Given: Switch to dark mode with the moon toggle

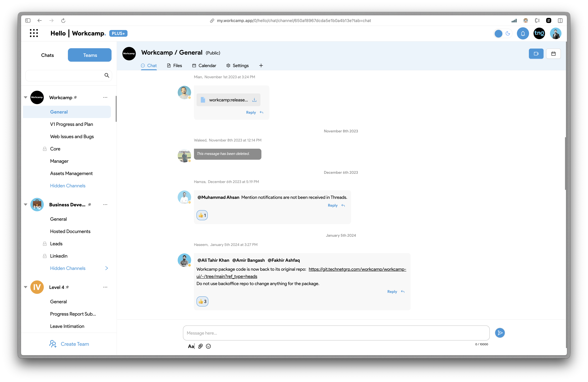Looking at the screenshot, I should click(508, 33).
